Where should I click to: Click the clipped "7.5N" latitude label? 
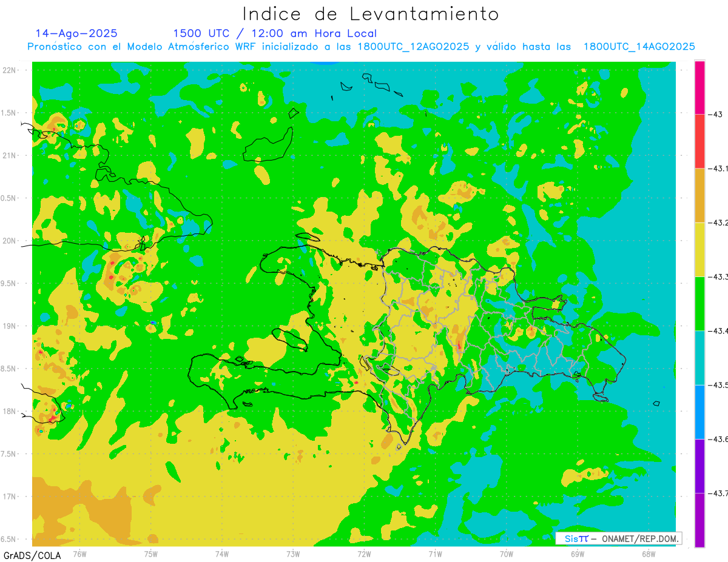(9, 453)
